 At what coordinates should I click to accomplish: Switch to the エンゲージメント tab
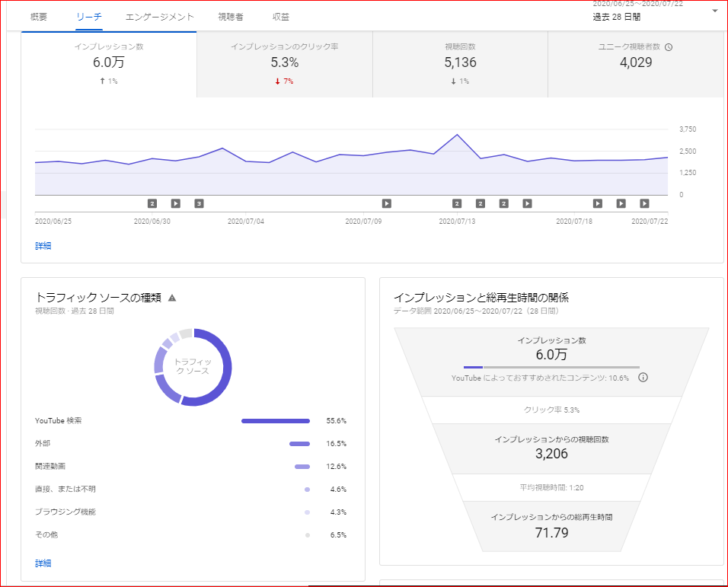160,18
